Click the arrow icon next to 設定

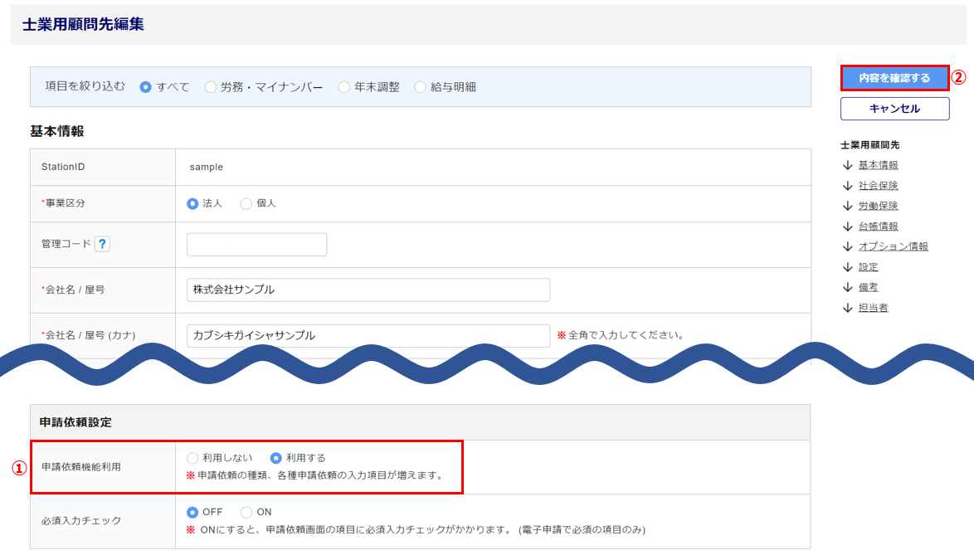point(847,267)
